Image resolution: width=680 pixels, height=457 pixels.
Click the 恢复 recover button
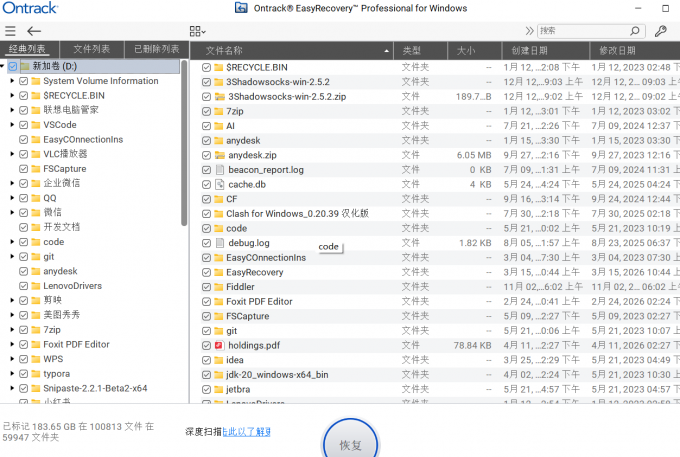pos(350,439)
